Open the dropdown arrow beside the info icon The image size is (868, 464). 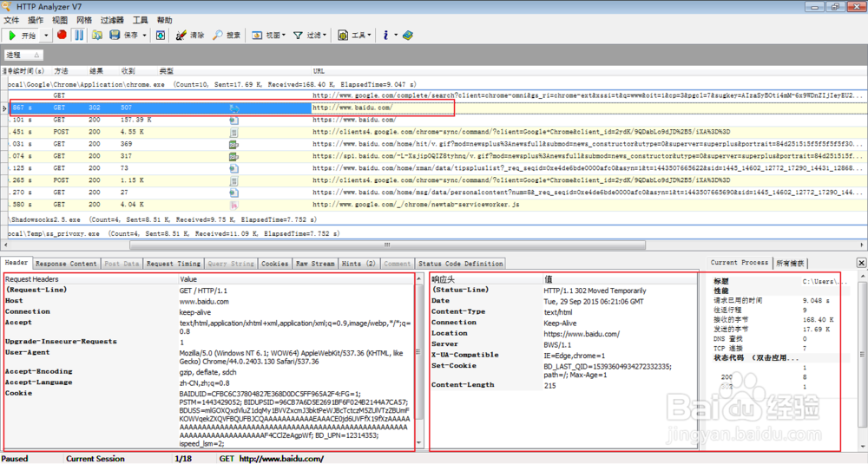[x=396, y=36]
